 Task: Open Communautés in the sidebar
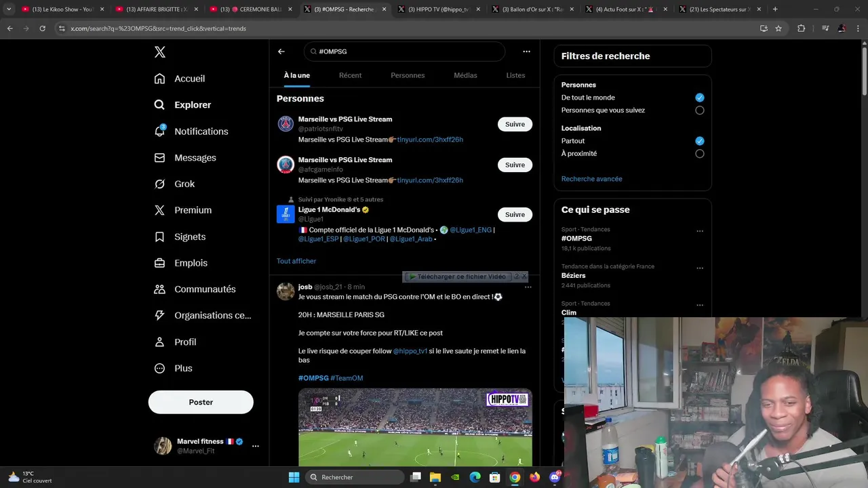tap(195, 289)
